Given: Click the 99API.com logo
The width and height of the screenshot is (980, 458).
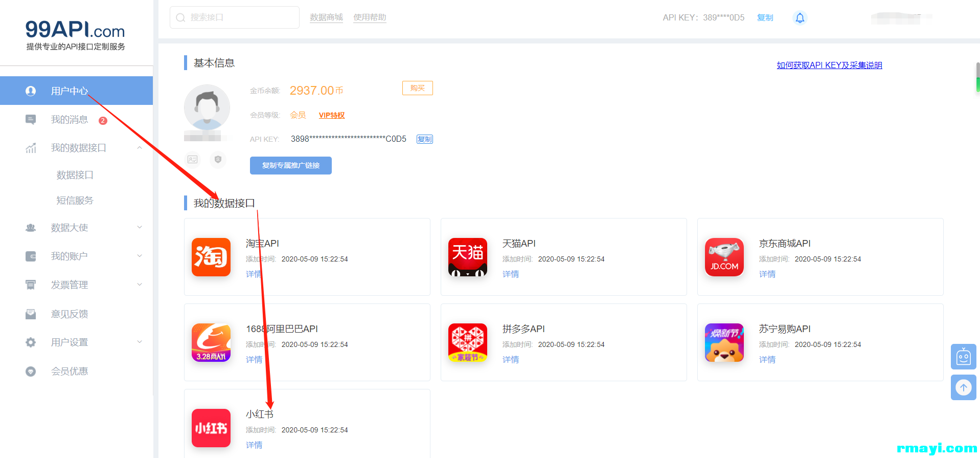Looking at the screenshot, I should pos(76,35).
